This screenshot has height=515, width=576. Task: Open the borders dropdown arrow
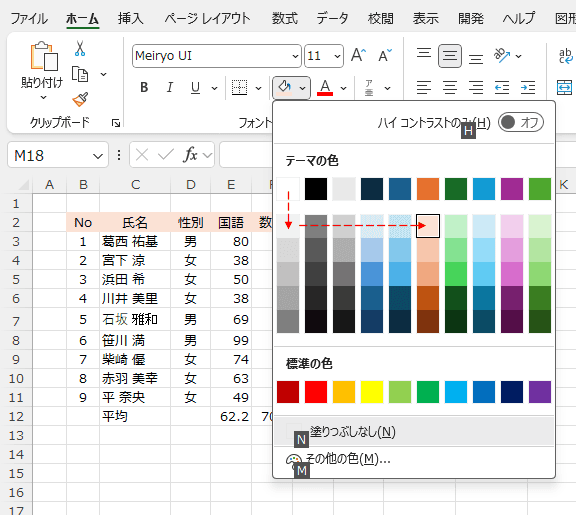[259, 88]
